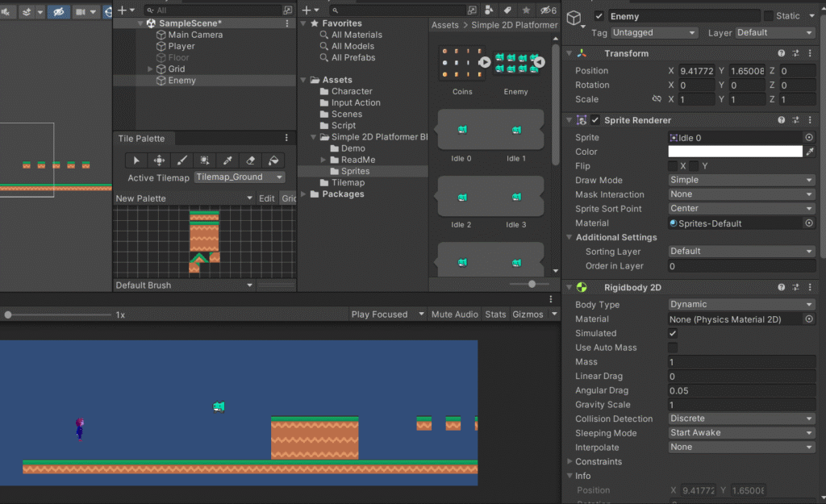
Task: Uncheck the Enemy active checkbox
Action: [x=599, y=16]
